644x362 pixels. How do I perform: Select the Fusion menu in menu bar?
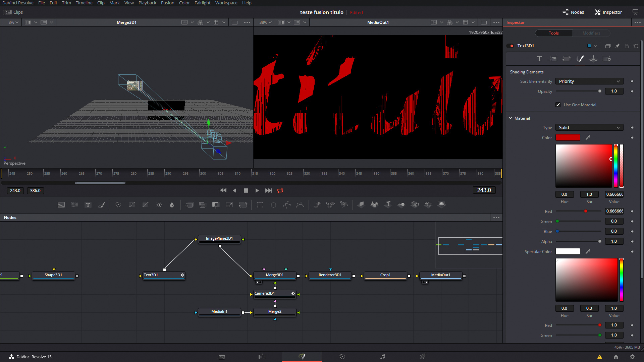[167, 3]
